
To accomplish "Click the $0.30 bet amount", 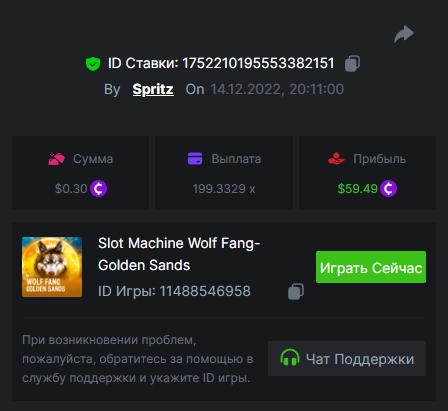I will tap(71, 189).
